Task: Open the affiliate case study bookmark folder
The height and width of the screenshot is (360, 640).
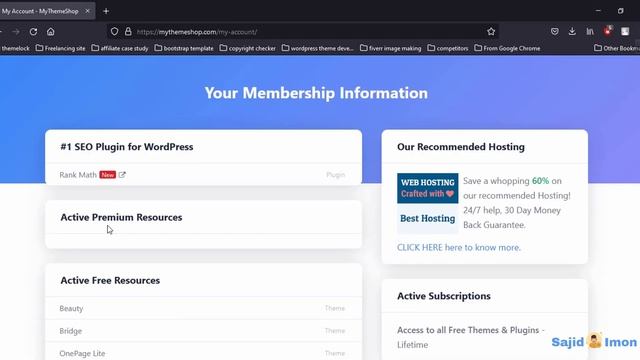Action: click(120, 48)
